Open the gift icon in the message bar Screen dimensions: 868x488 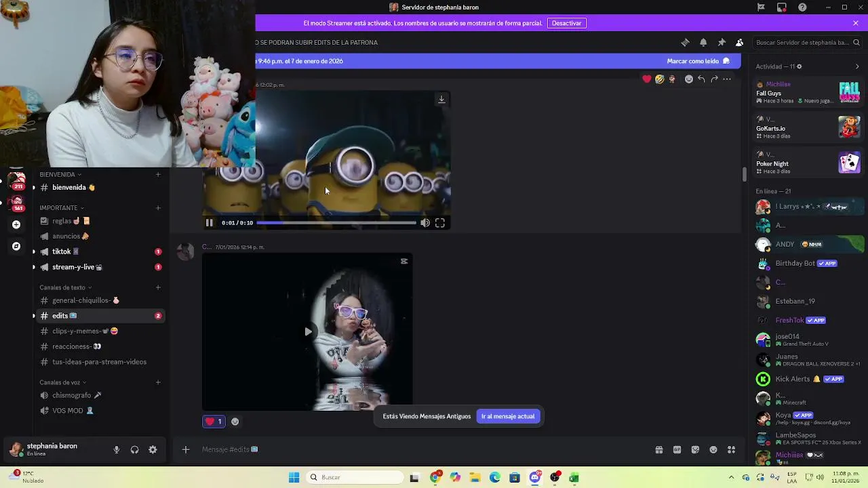659,449
